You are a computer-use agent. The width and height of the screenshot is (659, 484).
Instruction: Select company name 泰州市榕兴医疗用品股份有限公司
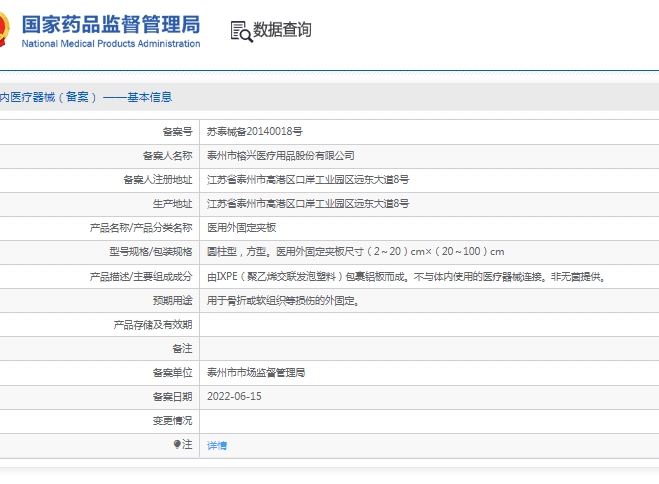pos(280,156)
